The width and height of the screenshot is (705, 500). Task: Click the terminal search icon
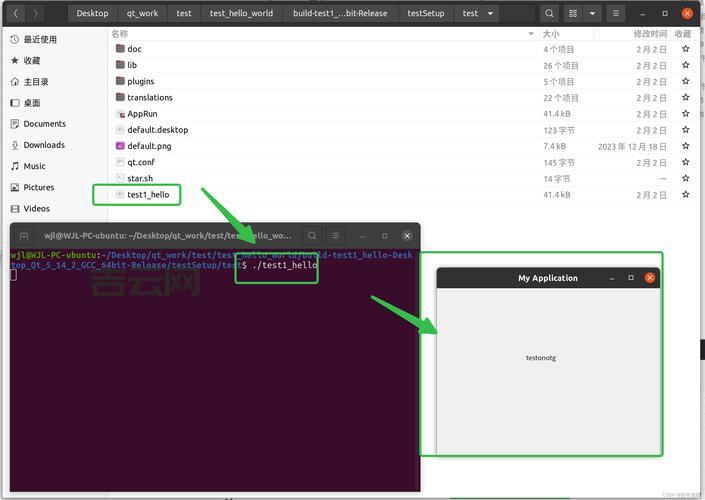(x=313, y=236)
